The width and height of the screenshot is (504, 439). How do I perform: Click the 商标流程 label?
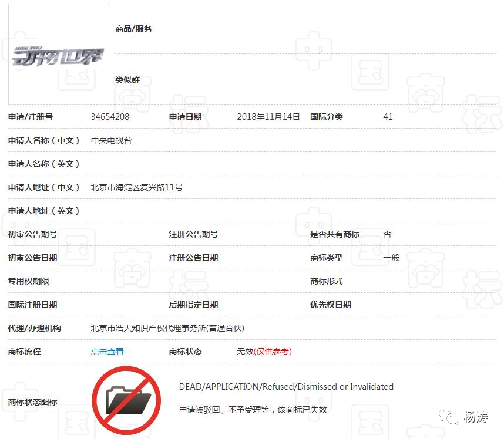tap(25, 352)
